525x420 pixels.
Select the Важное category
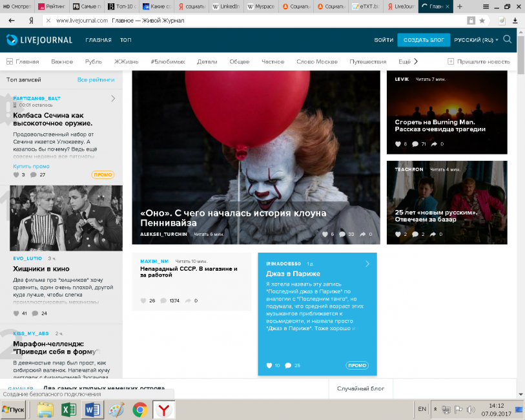click(62, 61)
